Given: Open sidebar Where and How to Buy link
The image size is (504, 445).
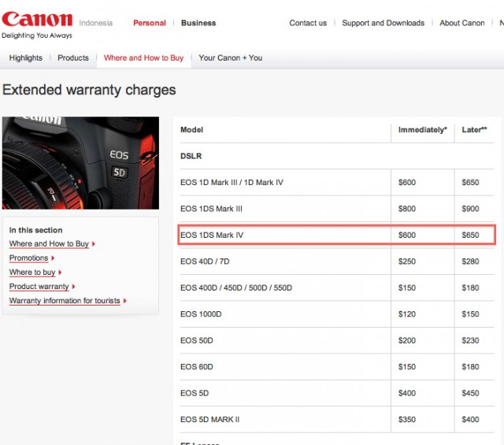Looking at the screenshot, I should (49, 244).
